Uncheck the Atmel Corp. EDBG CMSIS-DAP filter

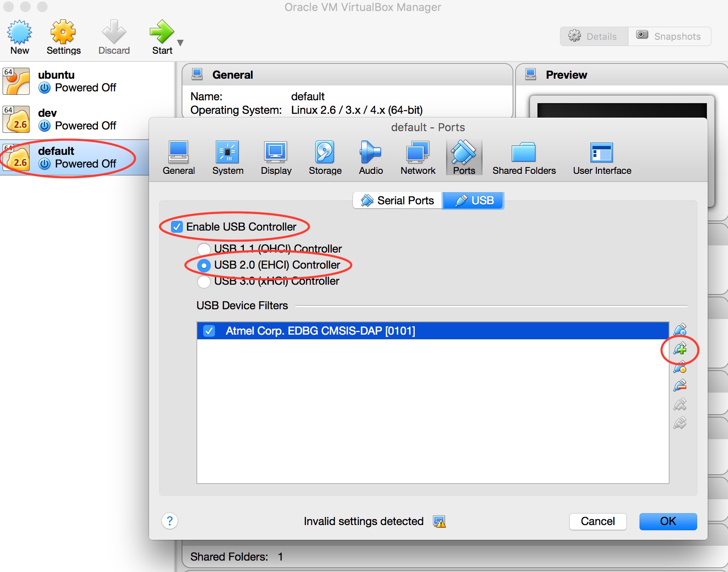coord(209,331)
